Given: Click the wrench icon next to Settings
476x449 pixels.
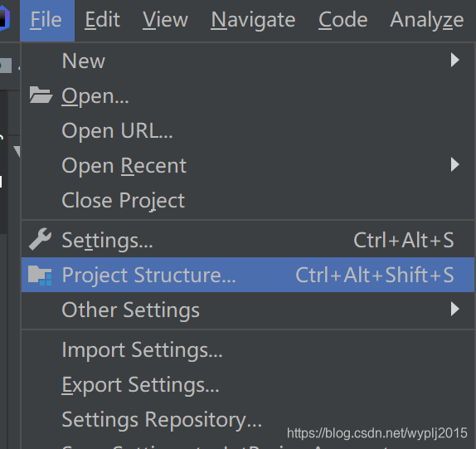Looking at the screenshot, I should click(41, 239).
